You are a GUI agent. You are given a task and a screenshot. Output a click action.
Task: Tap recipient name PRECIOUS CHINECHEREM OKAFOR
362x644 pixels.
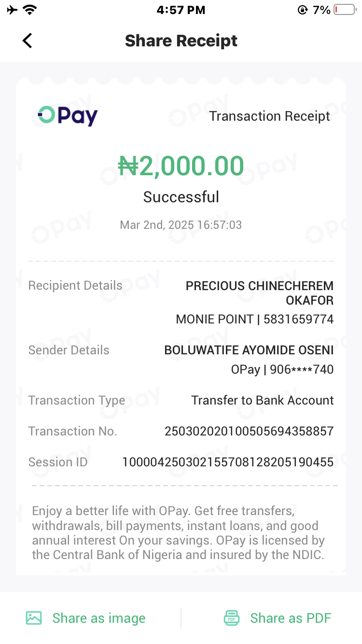[x=260, y=293]
